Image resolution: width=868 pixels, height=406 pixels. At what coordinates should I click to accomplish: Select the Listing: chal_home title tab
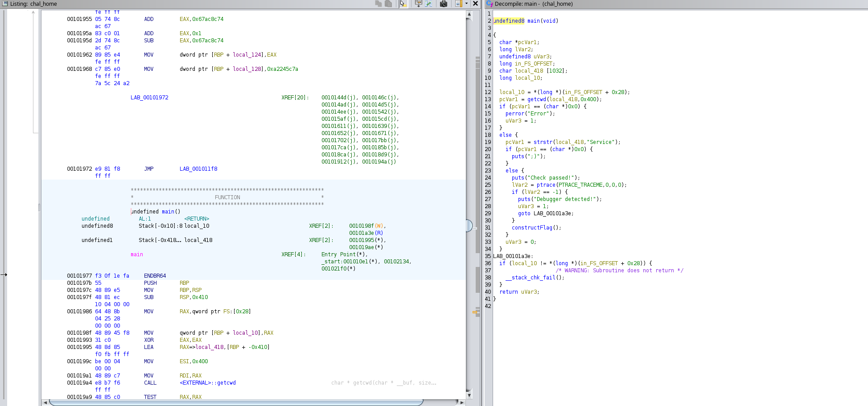33,4
